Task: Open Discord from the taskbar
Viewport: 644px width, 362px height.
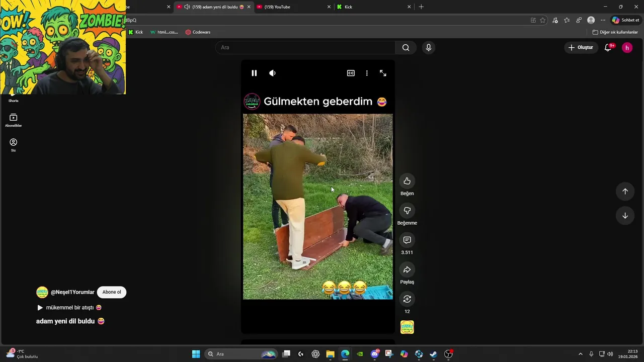Action: tap(374, 354)
